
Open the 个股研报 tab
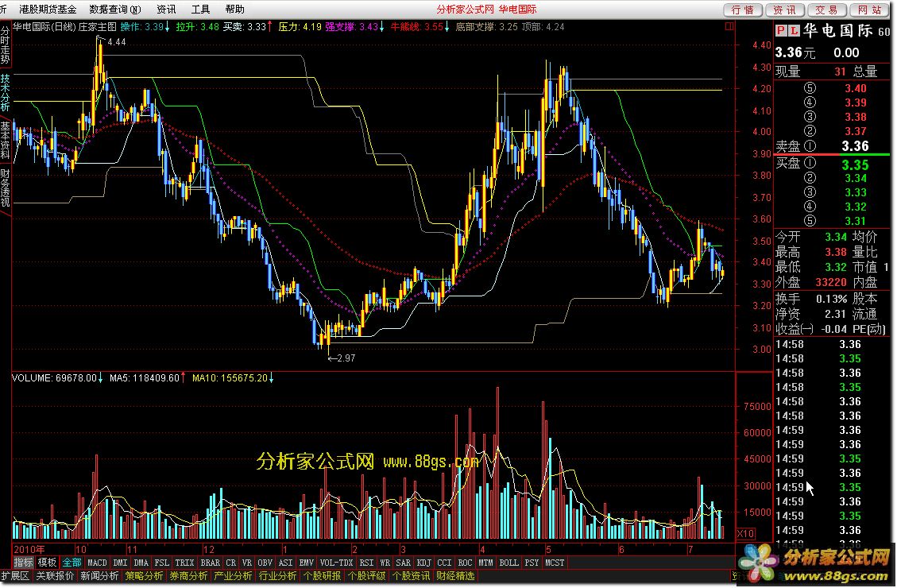coord(322,575)
